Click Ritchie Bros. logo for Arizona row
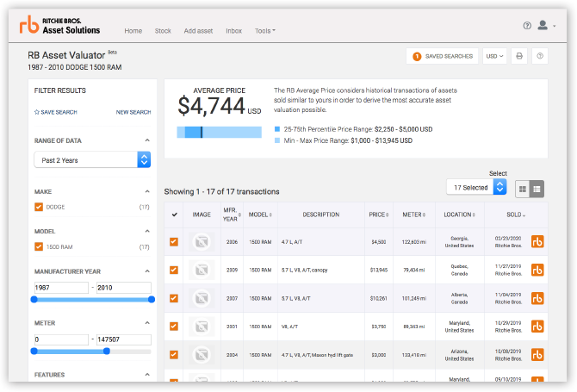 coord(537,354)
